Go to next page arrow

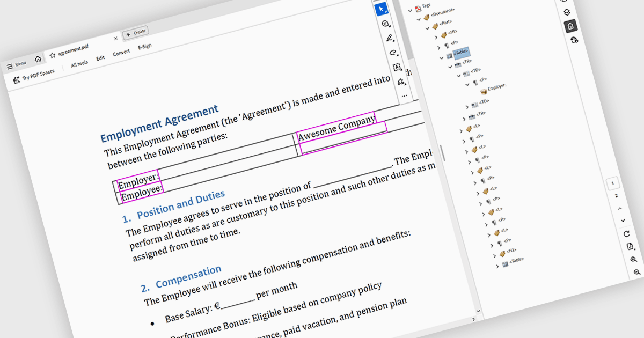[x=623, y=221]
